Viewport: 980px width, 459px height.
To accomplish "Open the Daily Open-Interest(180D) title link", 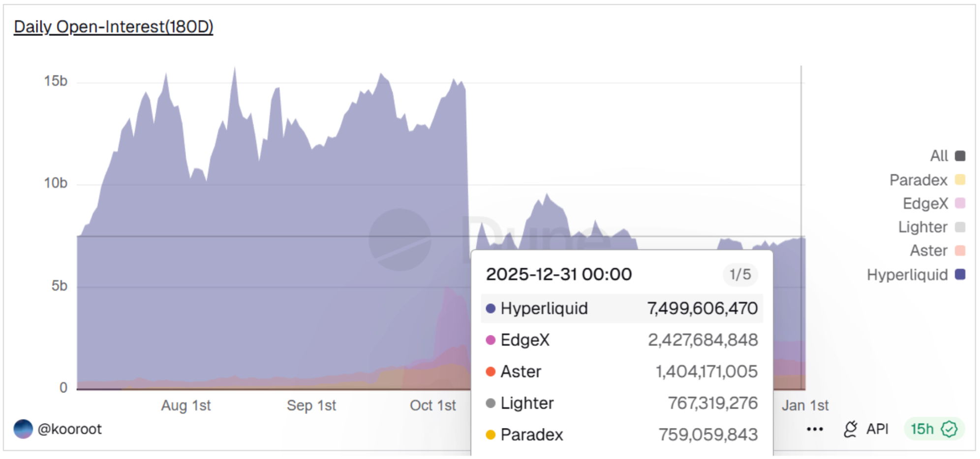I will 114,27.
